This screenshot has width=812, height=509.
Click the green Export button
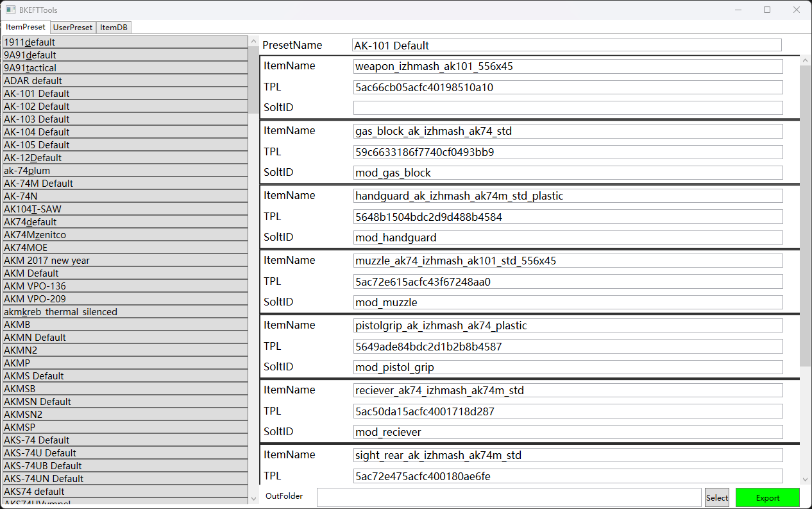point(768,497)
